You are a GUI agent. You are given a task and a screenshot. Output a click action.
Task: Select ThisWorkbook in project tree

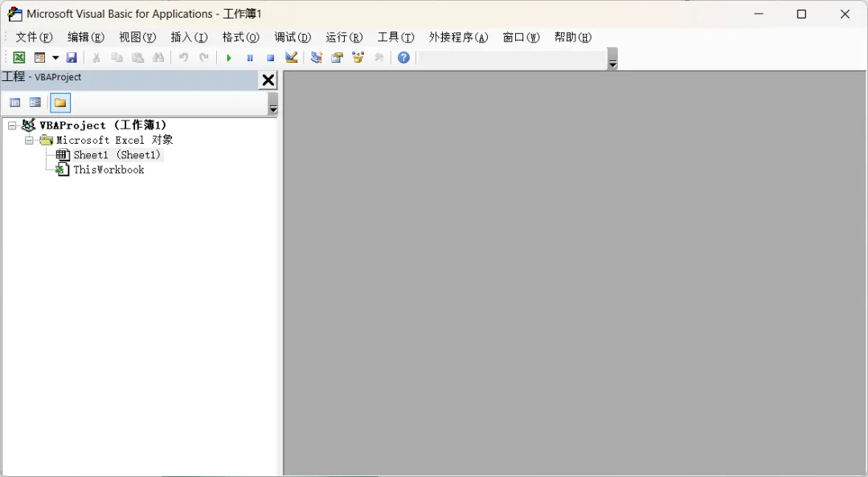[108, 170]
